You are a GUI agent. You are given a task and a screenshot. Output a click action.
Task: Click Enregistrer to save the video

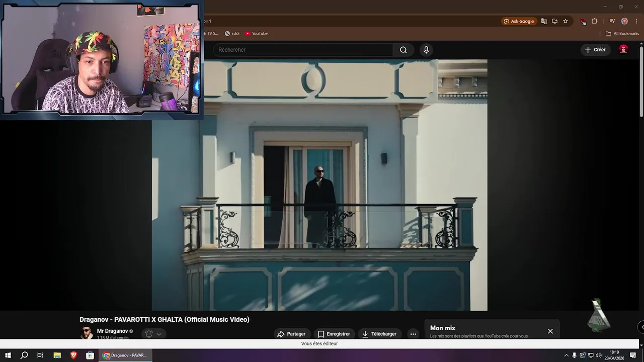point(334,334)
